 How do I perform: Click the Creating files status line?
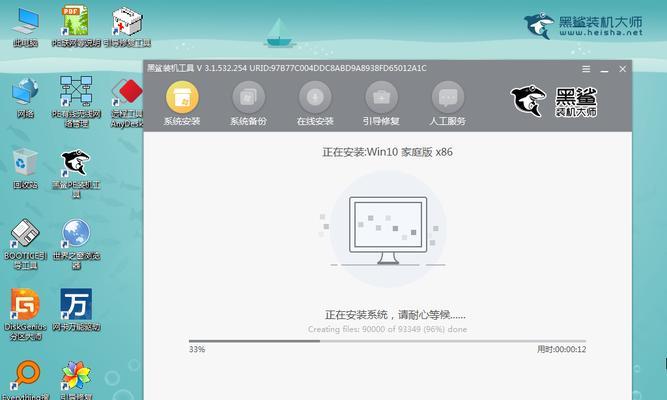tap(388, 329)
